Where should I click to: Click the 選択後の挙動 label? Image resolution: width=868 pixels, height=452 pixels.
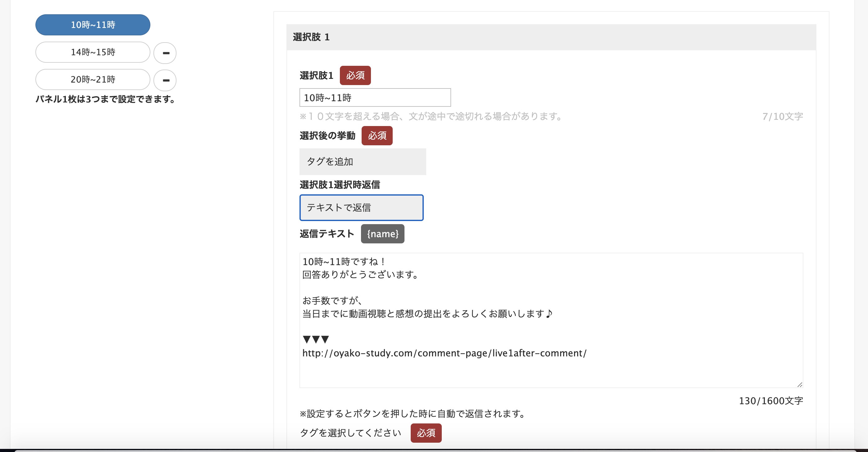(327, 136)
